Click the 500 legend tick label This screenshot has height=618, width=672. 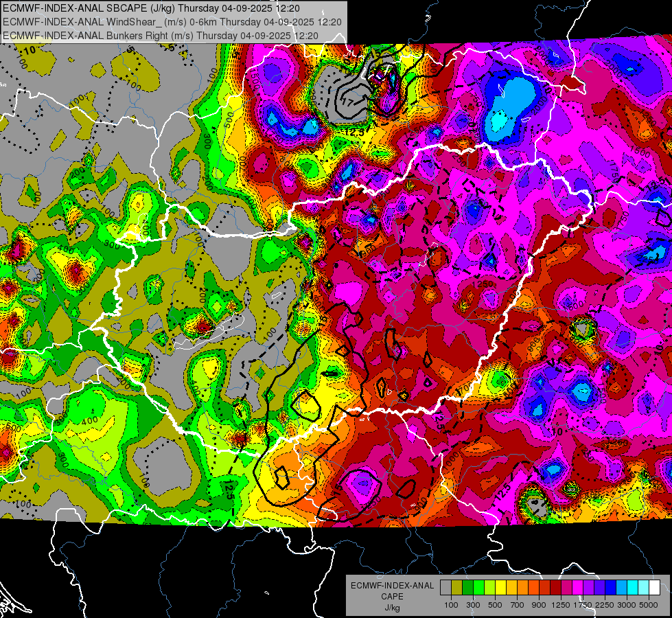coord(495,605)
